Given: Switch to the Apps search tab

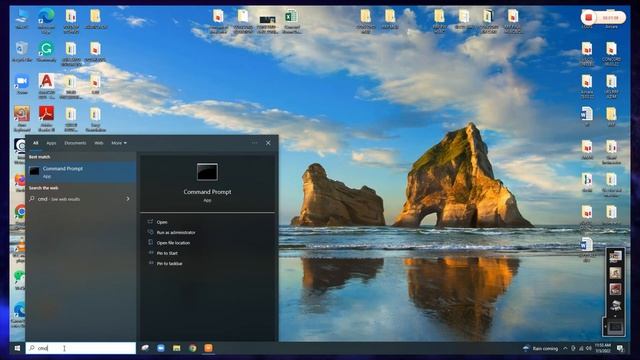Looking at the screenshot, I should click(51, 143).
